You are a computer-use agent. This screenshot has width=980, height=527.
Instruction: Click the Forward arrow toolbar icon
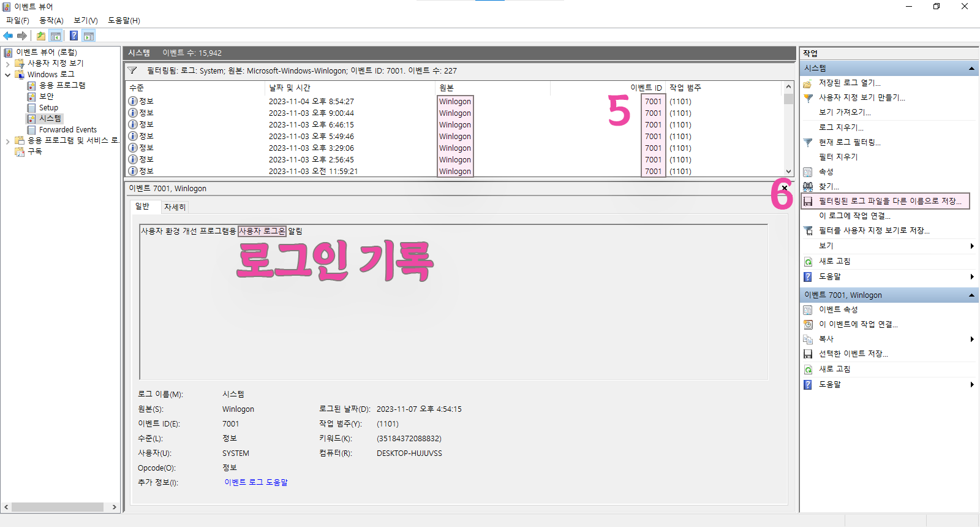[22, 36]
